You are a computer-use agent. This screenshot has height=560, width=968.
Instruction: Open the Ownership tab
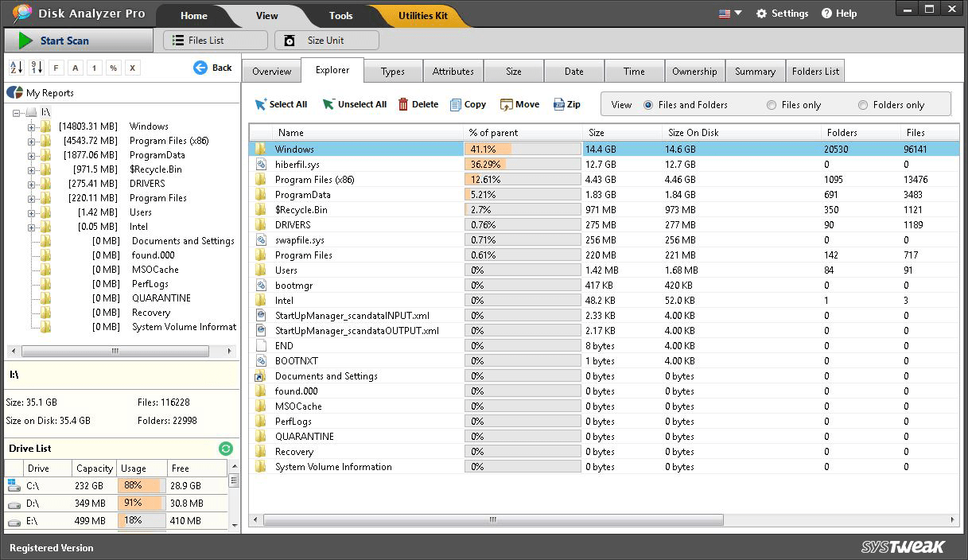tap(694, 72)
